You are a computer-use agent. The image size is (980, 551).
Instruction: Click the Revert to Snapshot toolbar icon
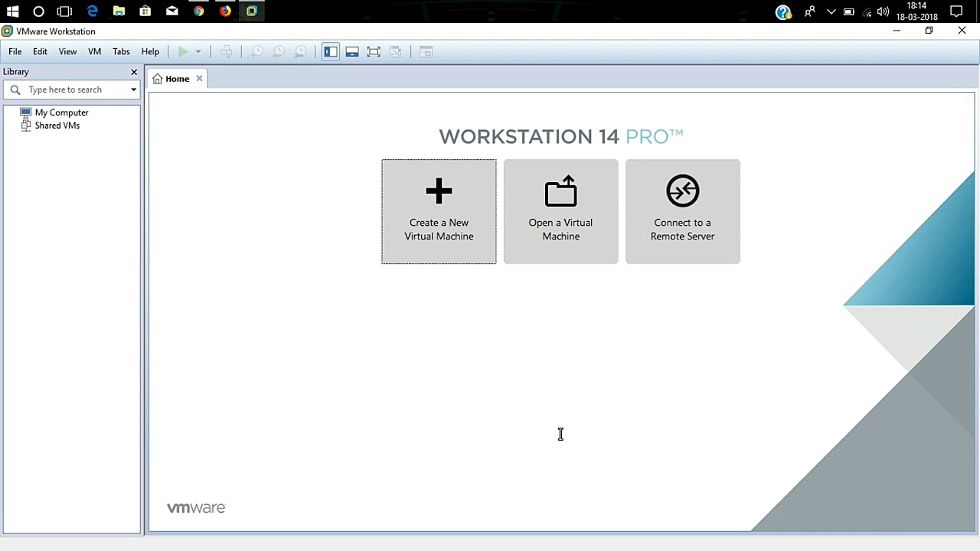(x=279, y=52)
